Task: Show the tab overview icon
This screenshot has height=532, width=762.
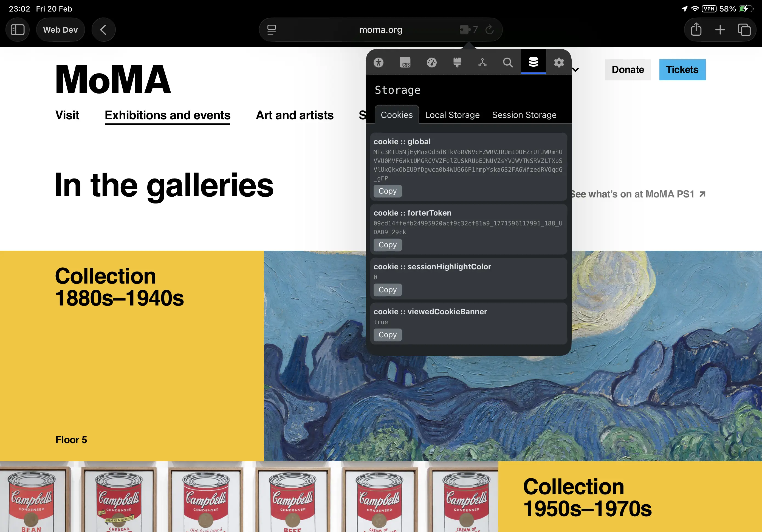Action: [744, 30]
